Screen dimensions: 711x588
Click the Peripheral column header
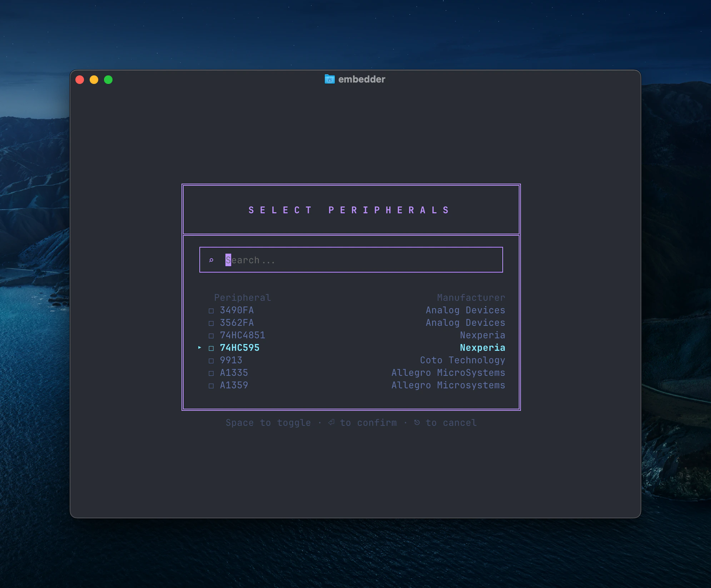click(242, 298)
